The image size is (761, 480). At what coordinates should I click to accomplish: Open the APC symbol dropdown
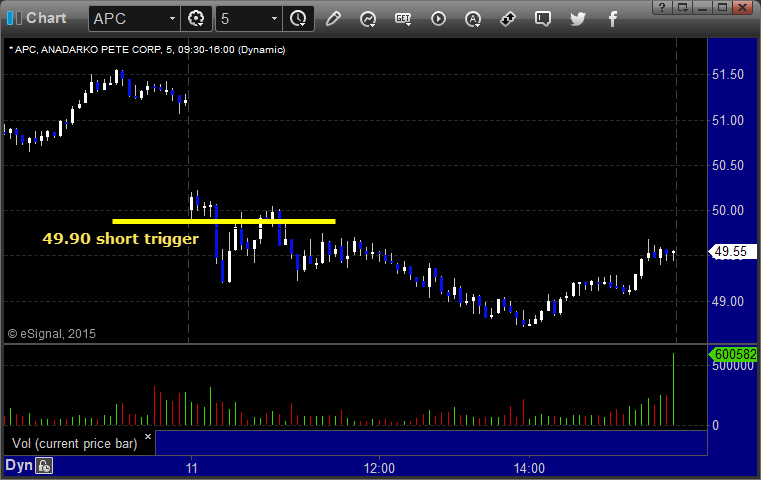[172, 19]
